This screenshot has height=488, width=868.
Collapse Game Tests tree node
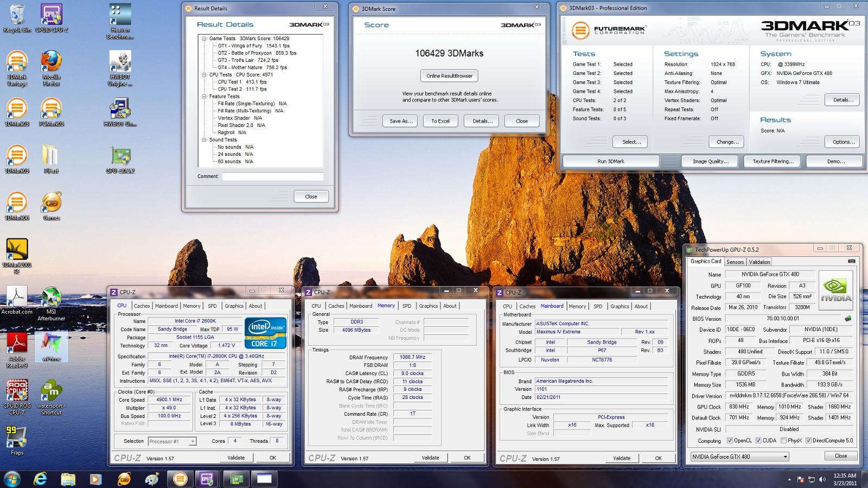pos(205,39)
